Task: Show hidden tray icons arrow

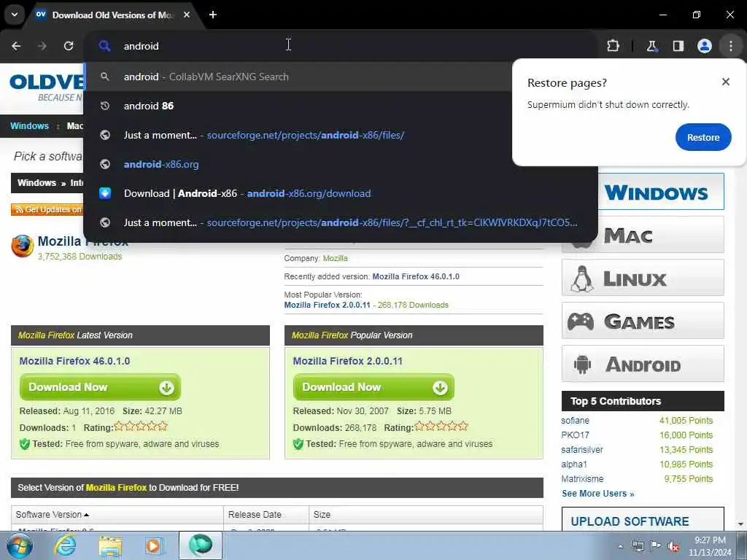Action: point(620,546)
